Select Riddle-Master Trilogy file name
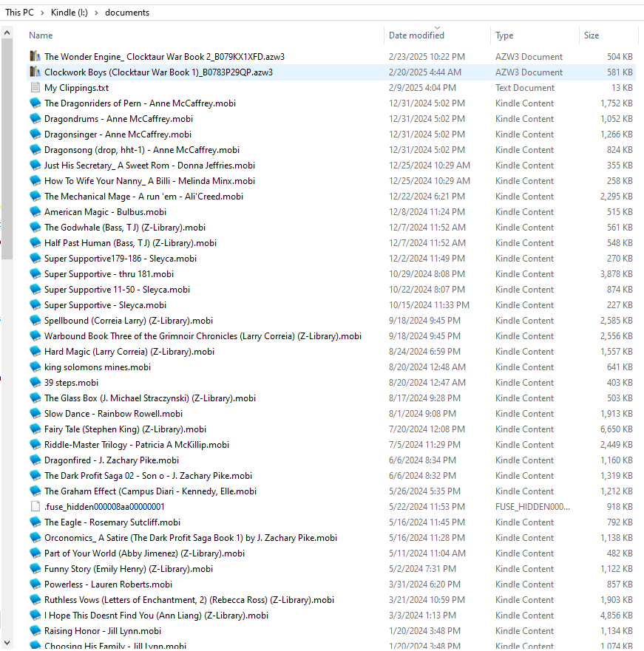Screen dimensions: 644x651 click(x=137, y=445)
